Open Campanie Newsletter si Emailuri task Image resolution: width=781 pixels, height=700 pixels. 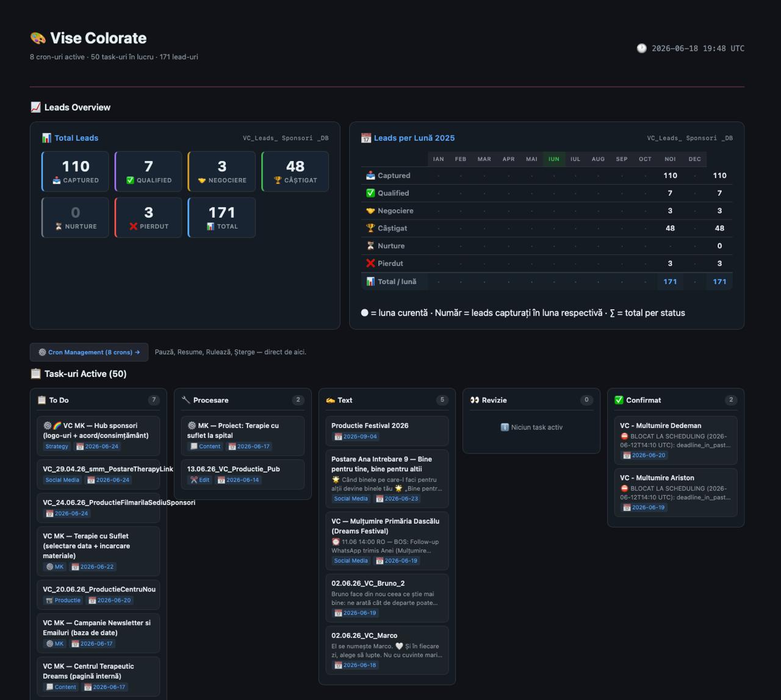coord(98,633)
